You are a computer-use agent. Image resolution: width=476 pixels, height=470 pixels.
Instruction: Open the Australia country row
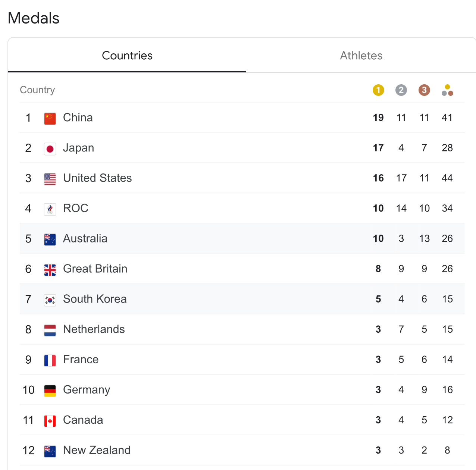[242, 238]
